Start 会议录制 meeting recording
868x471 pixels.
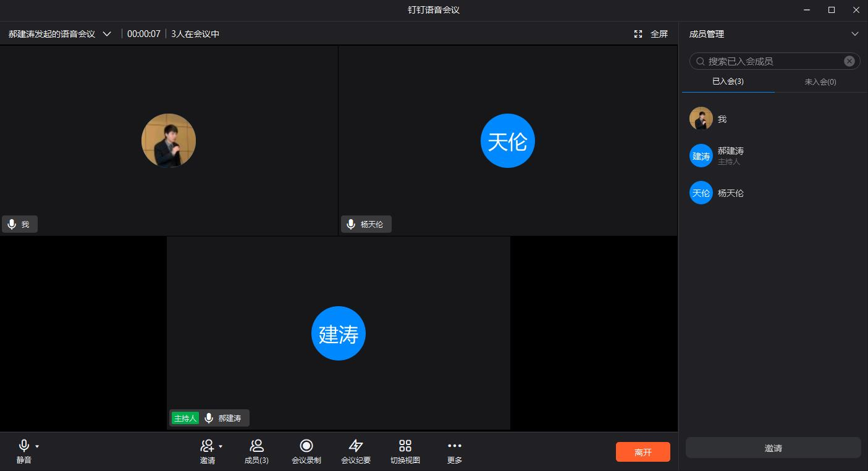(x=306, y=446)
